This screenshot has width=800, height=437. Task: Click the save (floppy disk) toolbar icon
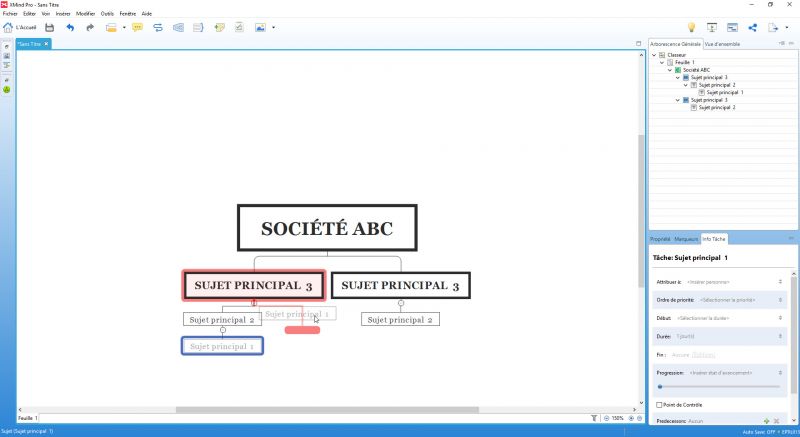coord(49,28)
